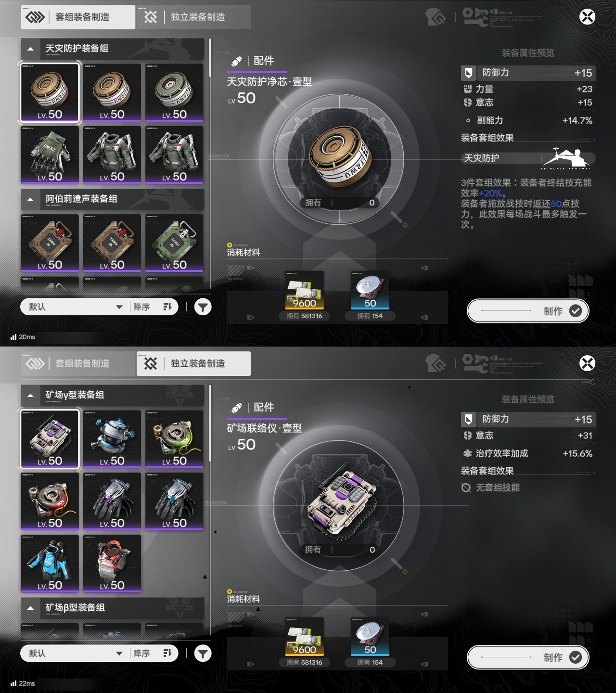This screenshot has width=616, height=693.
Task: Toggle 降序 sort order in lower panel
Action: 153,654
